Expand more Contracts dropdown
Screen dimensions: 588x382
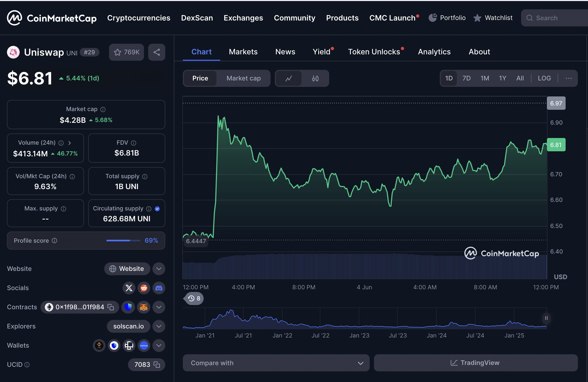159,307
